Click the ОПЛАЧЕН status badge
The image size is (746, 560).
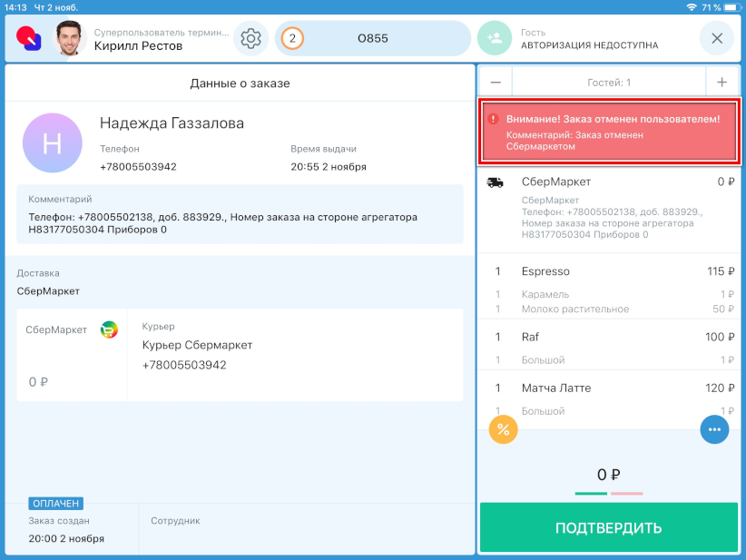[55, 504]
